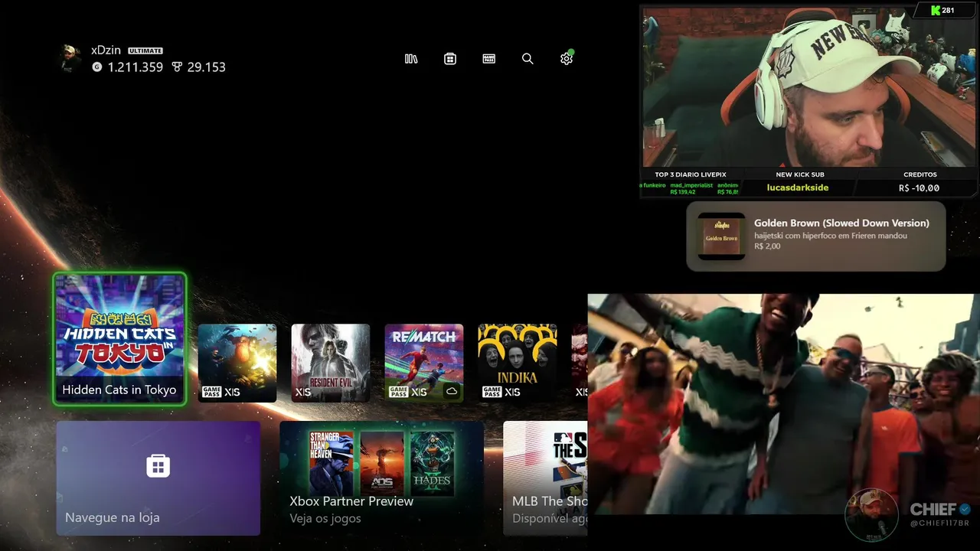Launch Rematch game tile

click(424, 363)
